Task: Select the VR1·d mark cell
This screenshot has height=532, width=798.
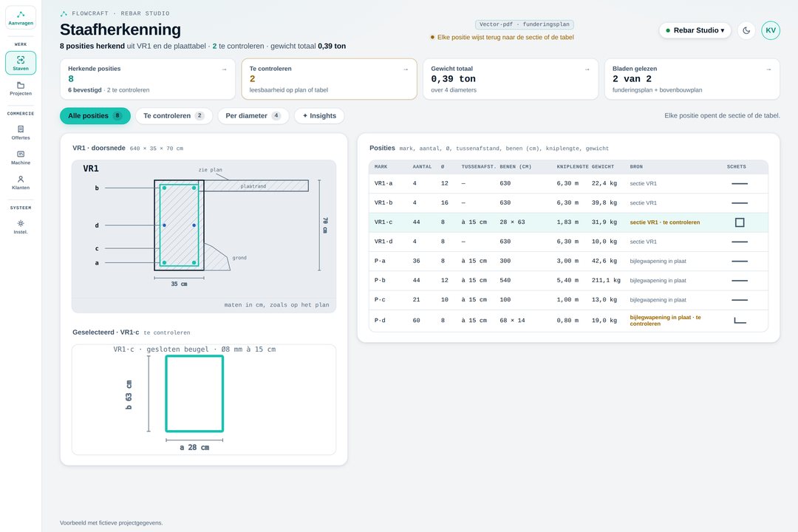Action: [x=383, y=242]
